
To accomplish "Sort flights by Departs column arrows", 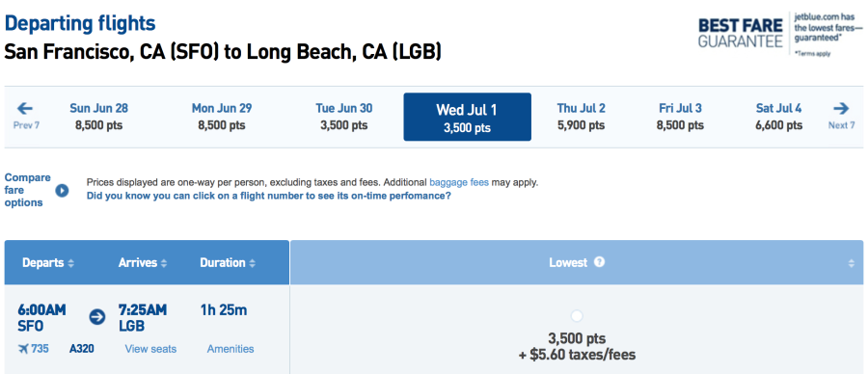I will 70,264.
